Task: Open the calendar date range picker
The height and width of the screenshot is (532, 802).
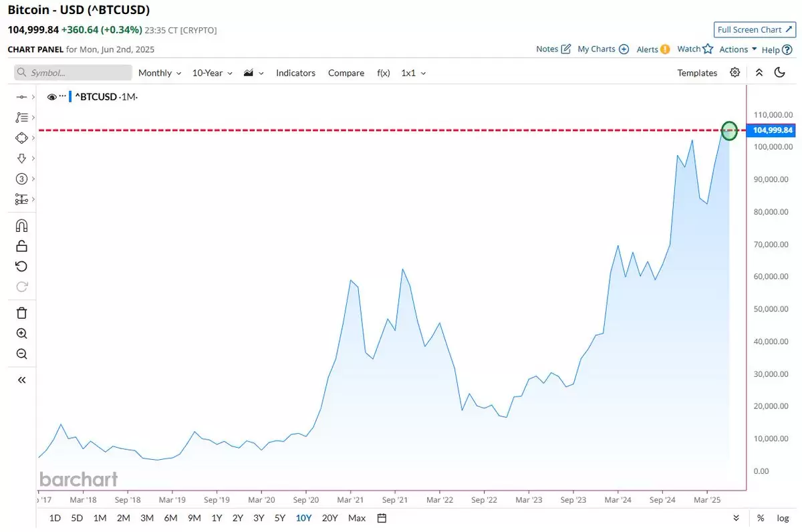Action: tap(382, 518)
